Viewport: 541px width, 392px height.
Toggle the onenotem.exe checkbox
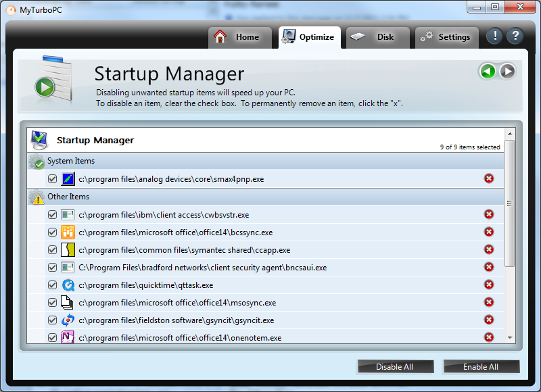pos(52,338)
